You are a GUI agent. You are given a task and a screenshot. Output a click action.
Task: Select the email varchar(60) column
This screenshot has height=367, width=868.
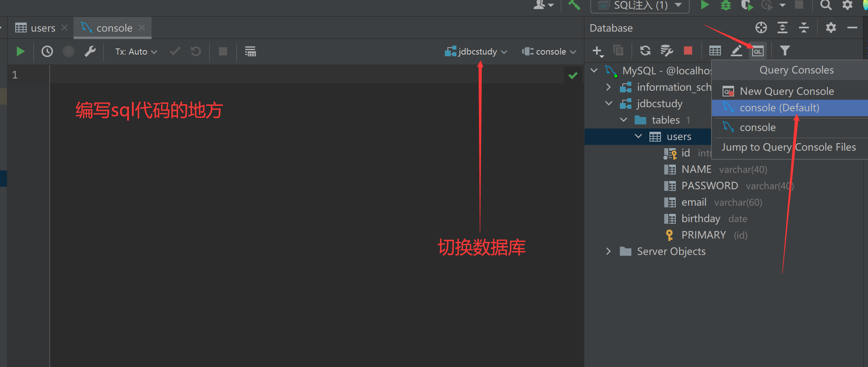[713, 202]
